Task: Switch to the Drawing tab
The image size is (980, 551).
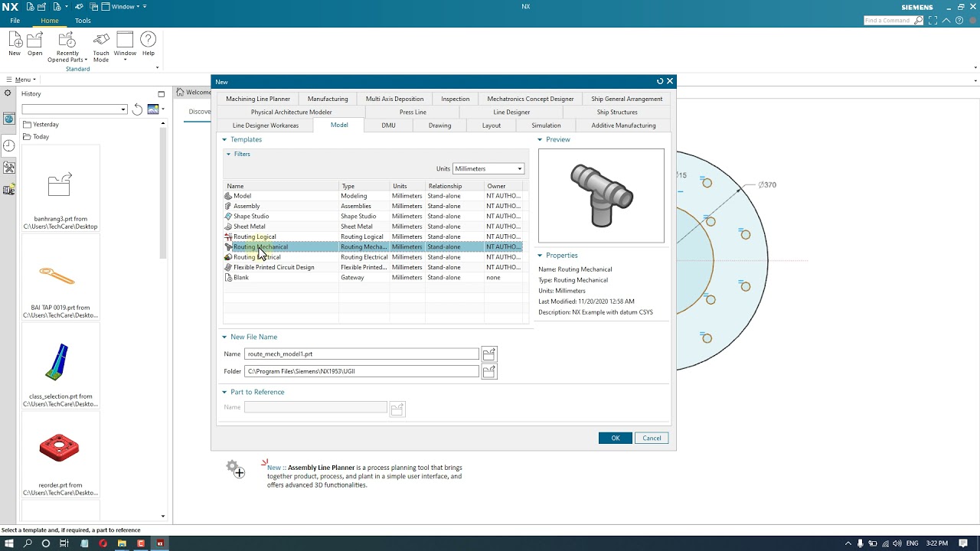Action: point(439,126)
